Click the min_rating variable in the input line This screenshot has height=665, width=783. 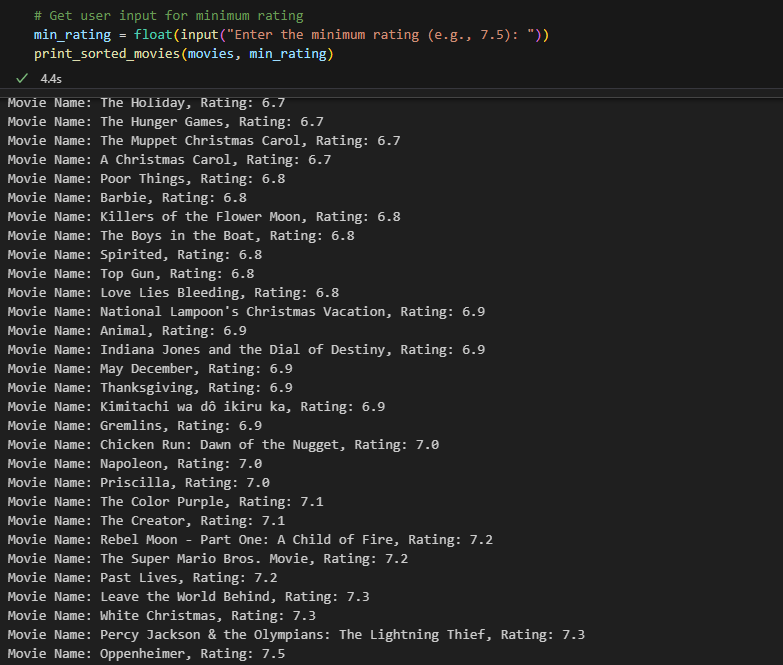(x=72, y=35)
